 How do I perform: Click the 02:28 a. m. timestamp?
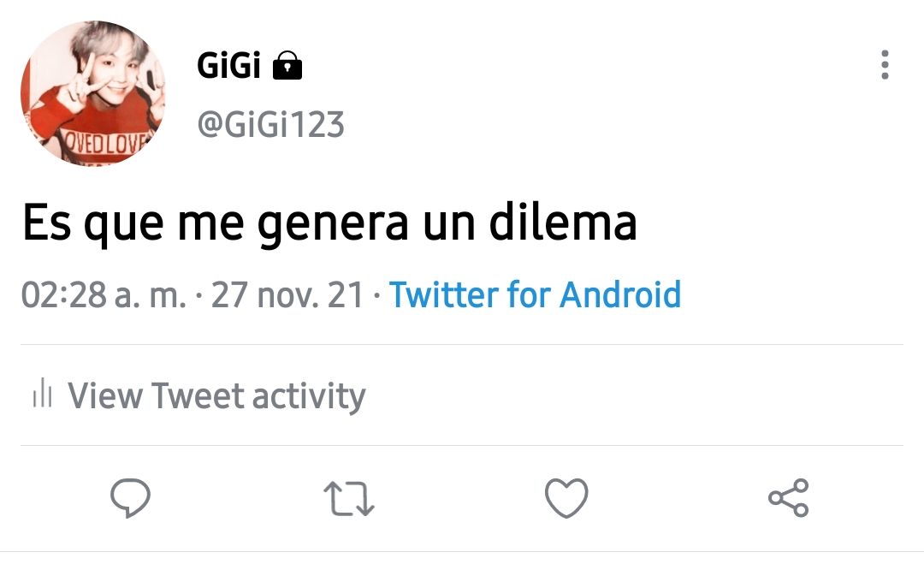point(104,294)
